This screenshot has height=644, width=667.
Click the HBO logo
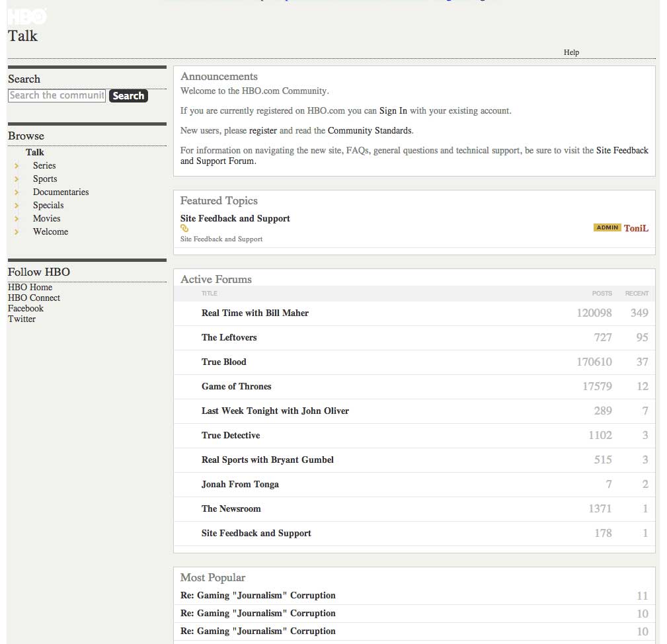(x=26, y=16)
